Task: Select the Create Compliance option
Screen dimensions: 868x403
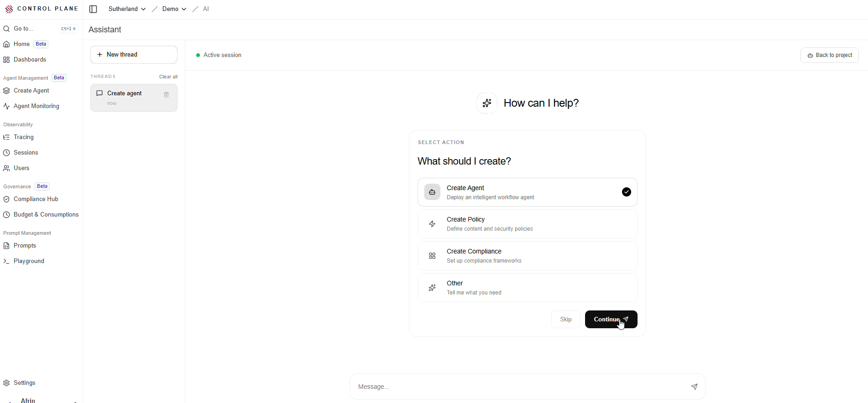Action: pos(528,256)
